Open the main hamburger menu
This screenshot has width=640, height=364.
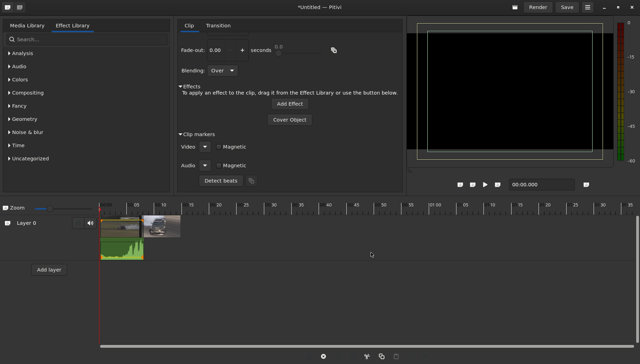point(587,7)
